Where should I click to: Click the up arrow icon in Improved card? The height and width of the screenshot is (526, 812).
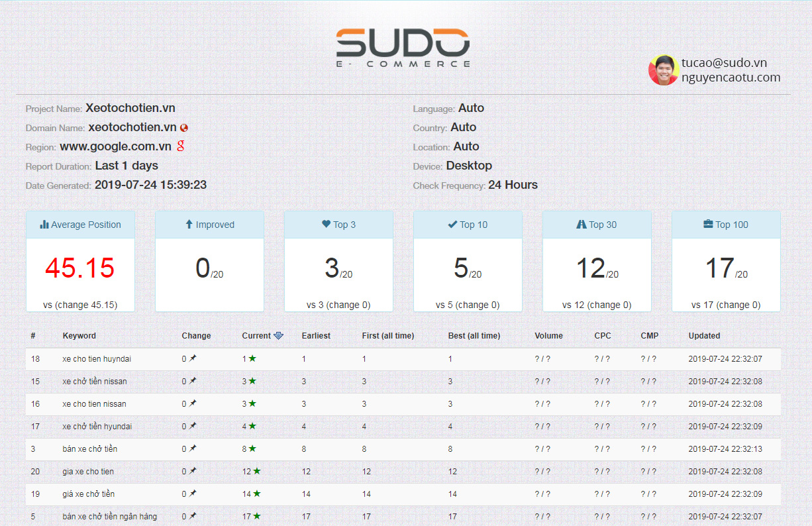(189, 225)
